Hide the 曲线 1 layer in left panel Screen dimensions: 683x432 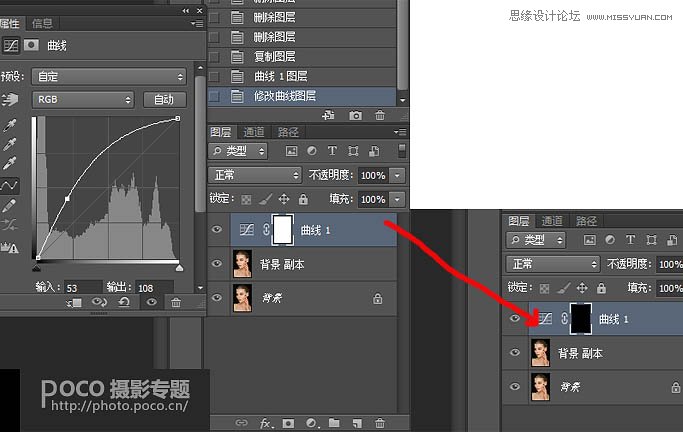[x=217, y=229]
